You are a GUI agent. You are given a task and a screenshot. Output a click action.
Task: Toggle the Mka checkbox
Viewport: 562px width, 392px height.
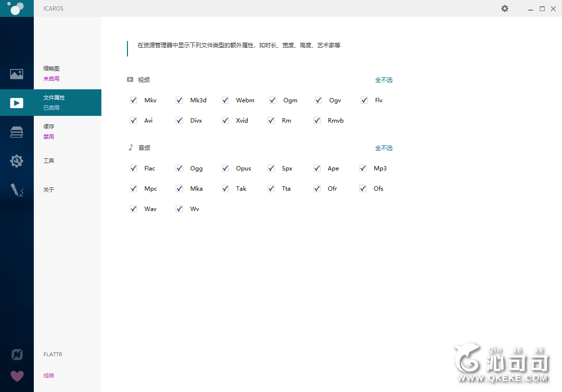click(x=180, y=188)
